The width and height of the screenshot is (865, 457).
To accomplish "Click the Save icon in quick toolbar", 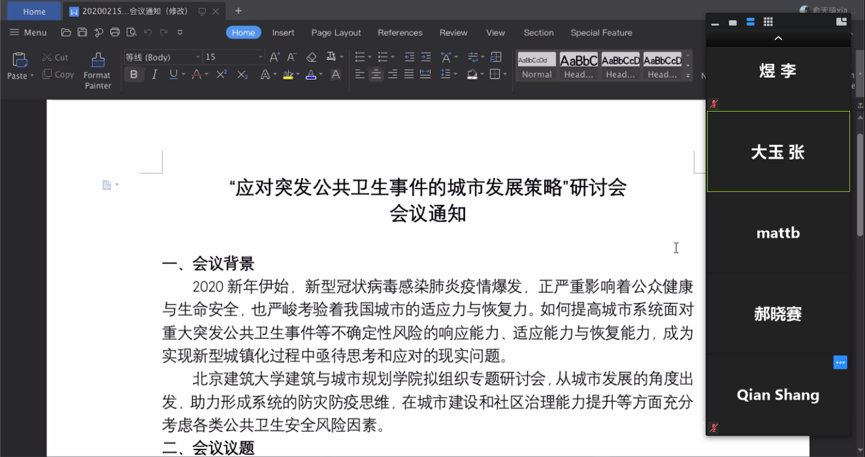I will (x=82, y=33).
